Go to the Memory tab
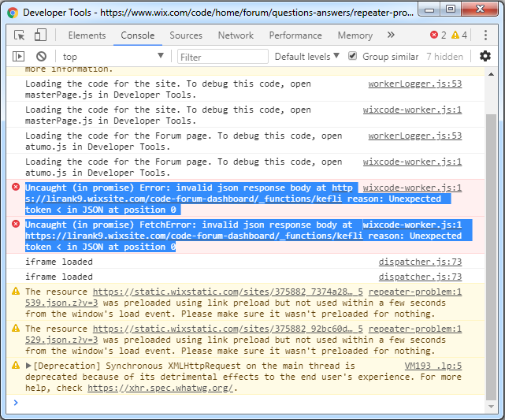Viewport: 505px width, 420px height. [x=355, y=35]
